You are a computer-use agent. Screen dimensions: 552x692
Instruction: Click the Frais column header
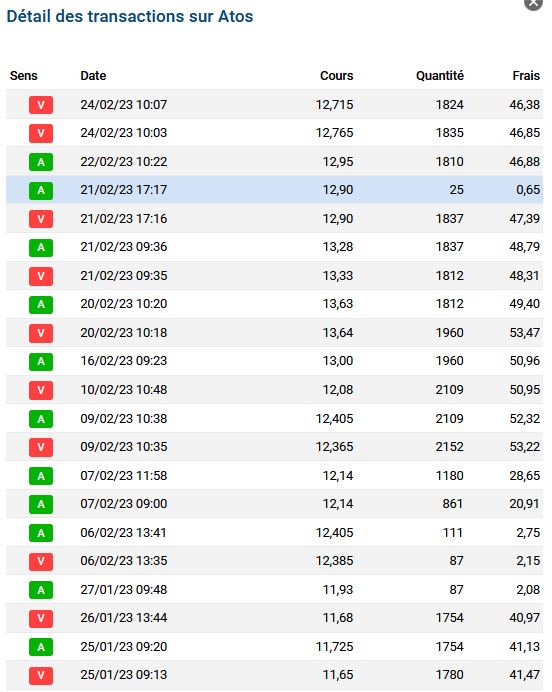click(526, 76)
